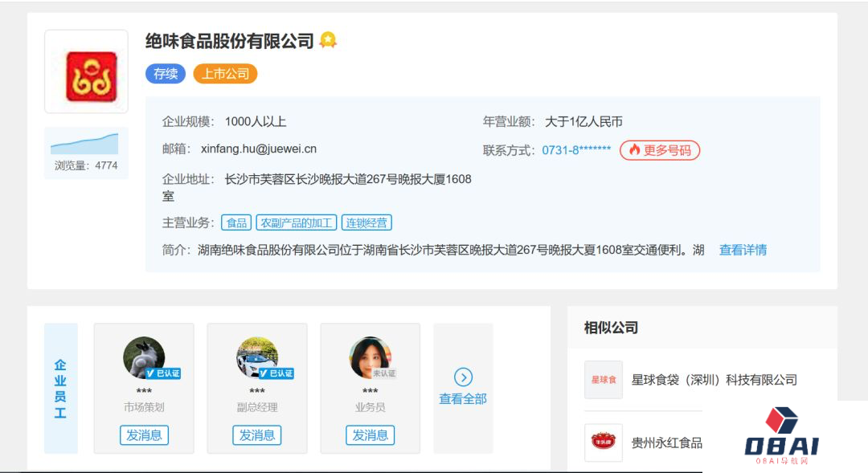Click 大于1亿人民币 revenue value
Viewport: 868px width, 473px height.
583,122
